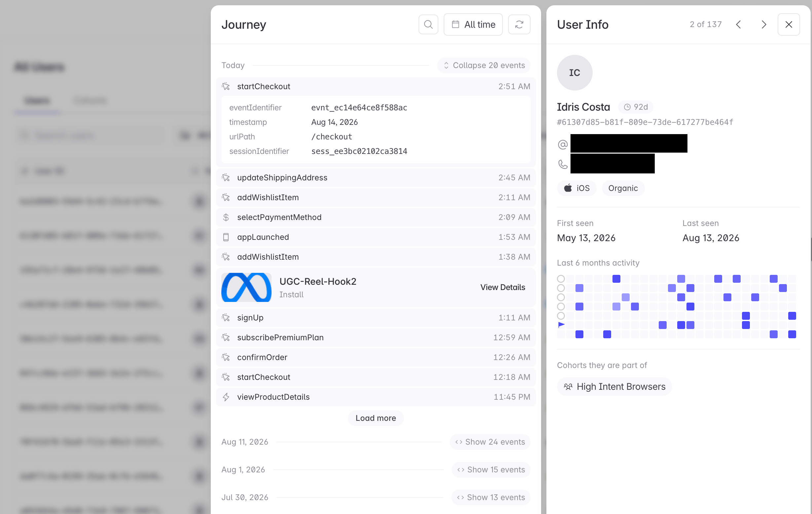
Task: Click the user ID hash text
Action: point(645,122)
